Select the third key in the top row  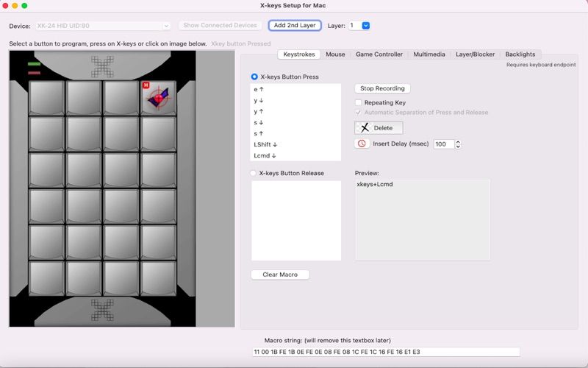tap(121, 98)
